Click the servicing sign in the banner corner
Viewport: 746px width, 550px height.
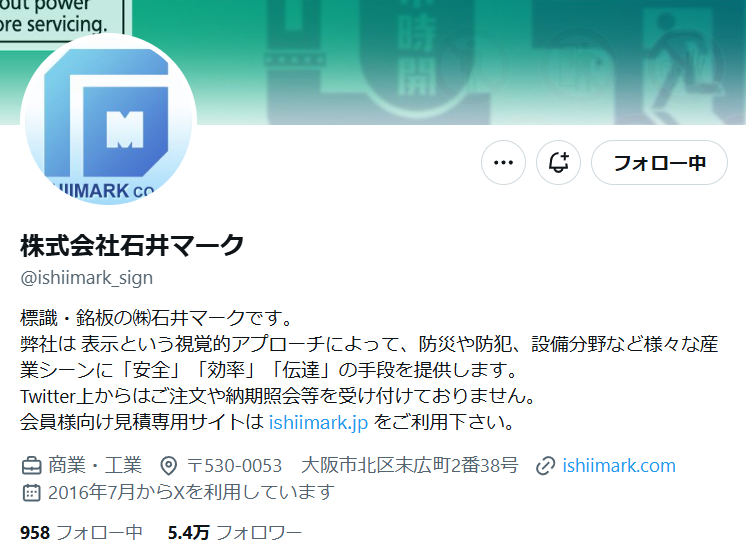(x=62, y=19)
